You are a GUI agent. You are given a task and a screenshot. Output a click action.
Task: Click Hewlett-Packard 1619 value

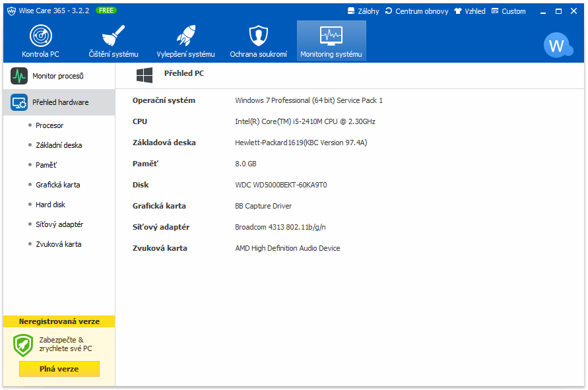coord(301,143)
